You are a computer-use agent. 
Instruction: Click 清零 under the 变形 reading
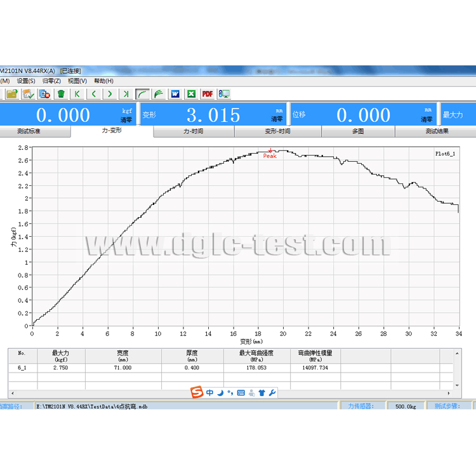[x=277, y=119]
